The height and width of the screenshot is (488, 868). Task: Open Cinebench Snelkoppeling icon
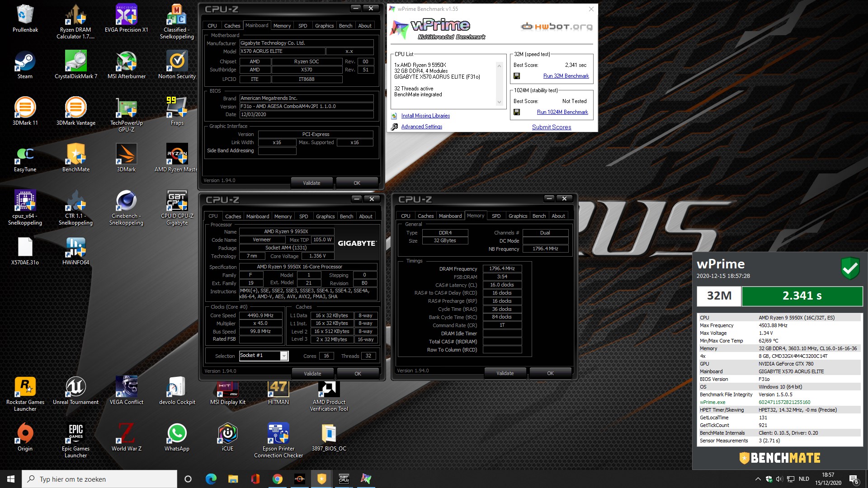(x=127, y=208)
